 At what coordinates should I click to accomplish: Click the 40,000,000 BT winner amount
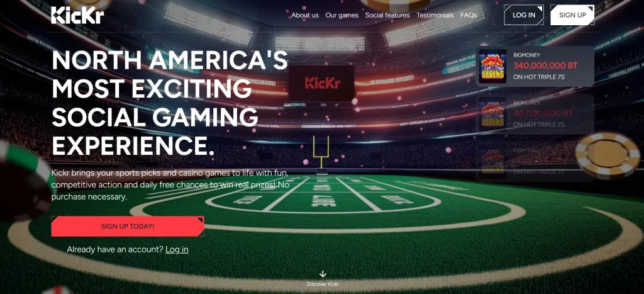[x=543, y=113]
